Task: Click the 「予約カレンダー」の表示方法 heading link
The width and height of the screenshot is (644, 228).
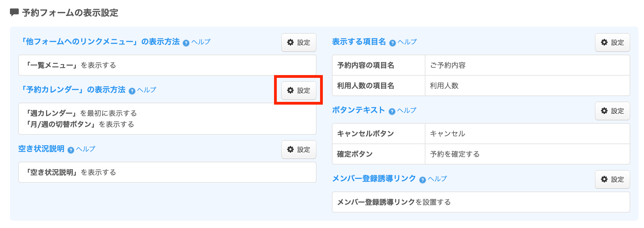Action: click(x=73, y=90)
